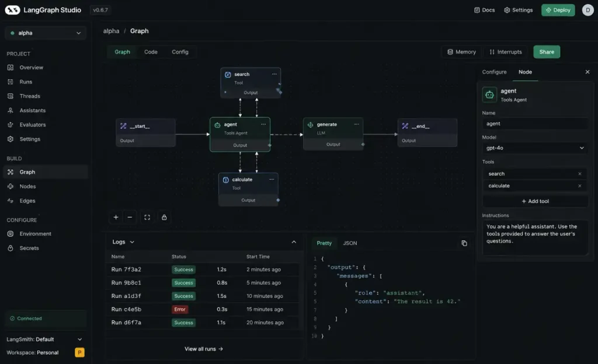
Task: Open Secrets configuration
Action: coord(29,248)
